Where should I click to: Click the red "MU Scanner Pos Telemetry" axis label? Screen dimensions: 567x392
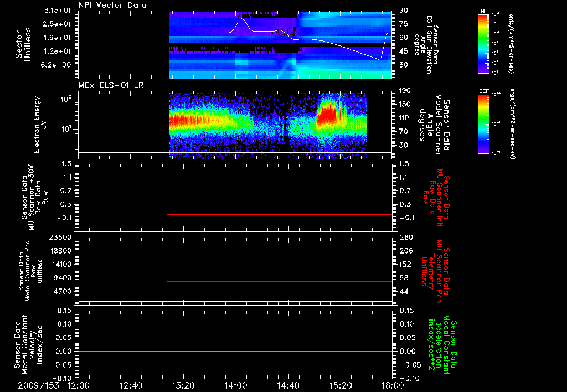tap(436, 271)
